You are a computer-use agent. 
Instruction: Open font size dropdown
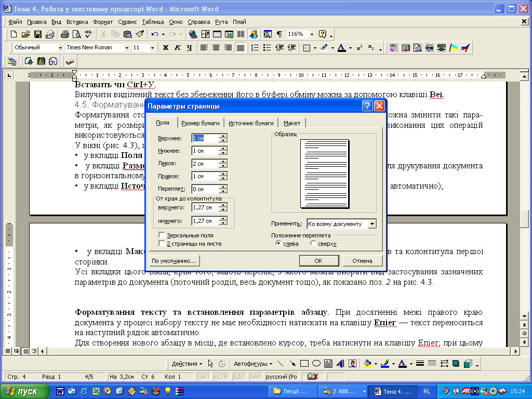[x=152, y=48]
